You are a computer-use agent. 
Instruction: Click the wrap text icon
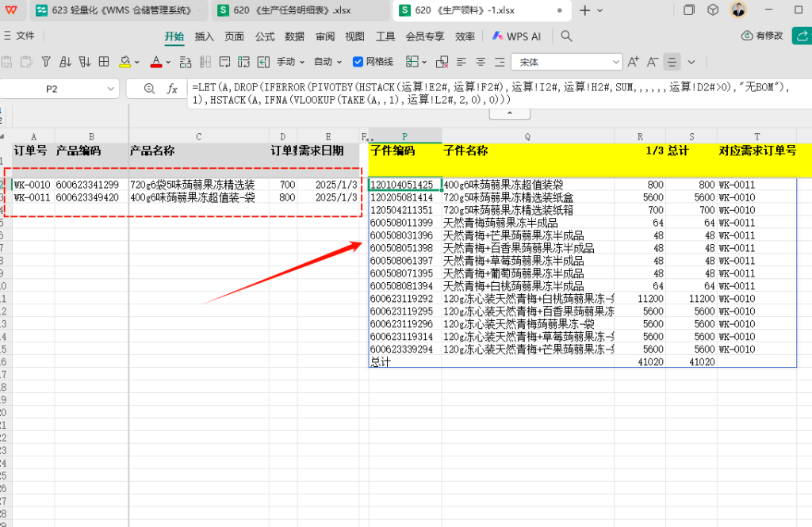click(x=224, y=62)
